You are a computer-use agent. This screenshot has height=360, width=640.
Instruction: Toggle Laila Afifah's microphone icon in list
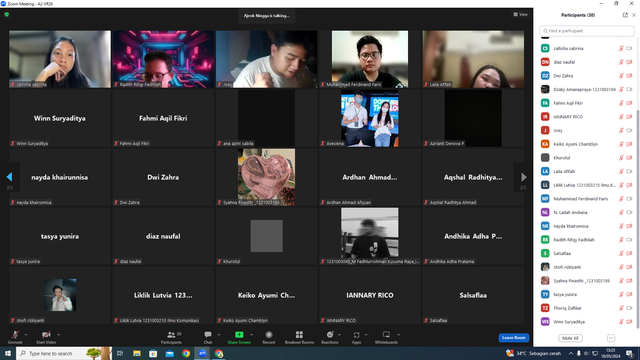621,171
